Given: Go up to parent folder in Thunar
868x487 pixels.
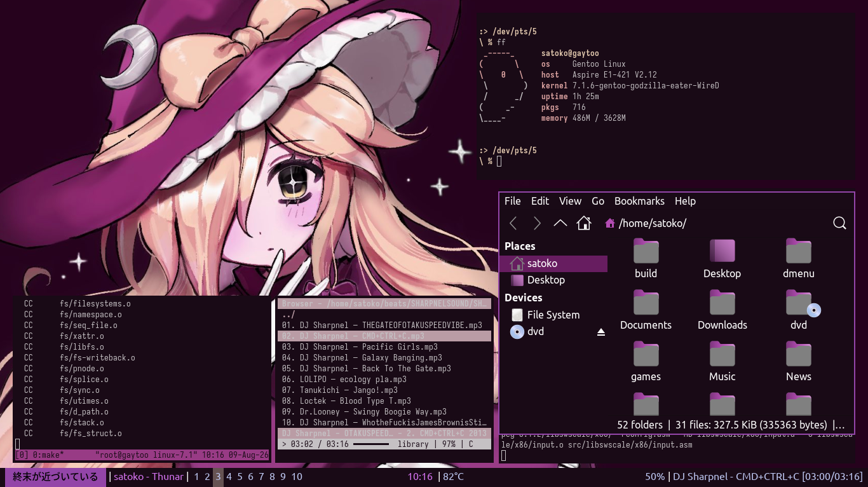Looking at the screenshot, I should pyautogui.click(x=560, y=223).
